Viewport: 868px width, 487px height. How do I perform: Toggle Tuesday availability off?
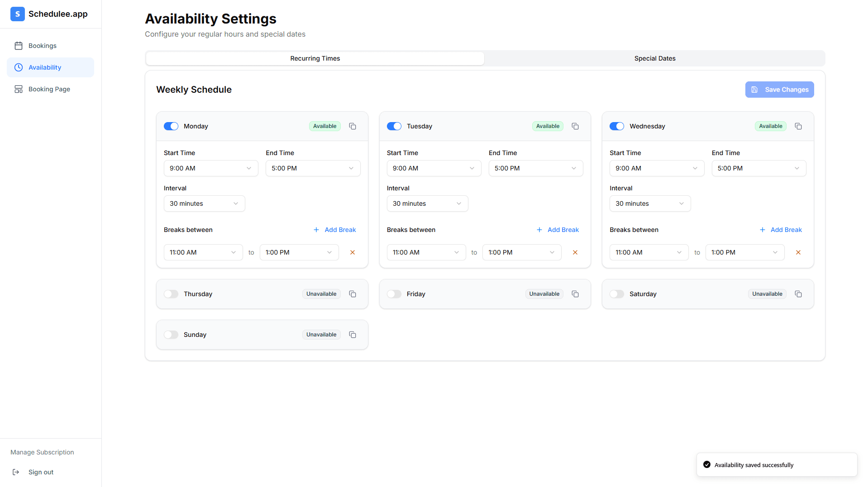point(394,126)
